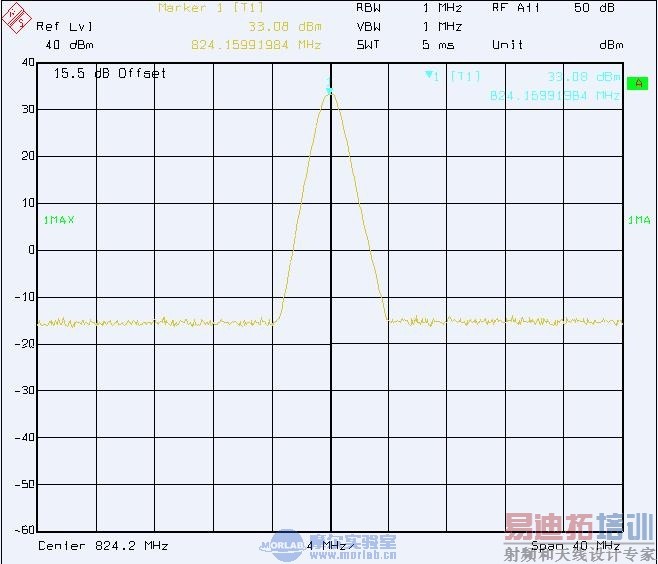This screenshot has width=658, height=564.
Task: Click cyan 824.15991984 MHz marker frequency
Action: click(555, 96)
